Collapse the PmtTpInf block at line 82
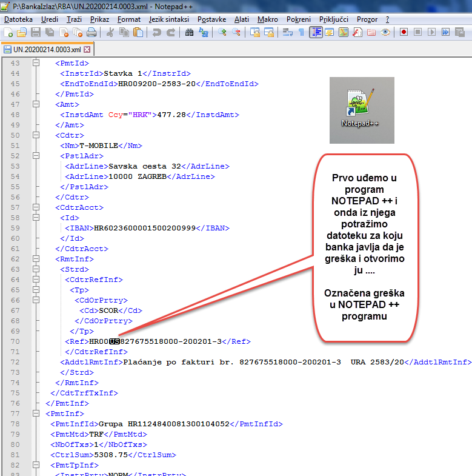The width and height of the screenshot is (472, 476). pos(36,464)
